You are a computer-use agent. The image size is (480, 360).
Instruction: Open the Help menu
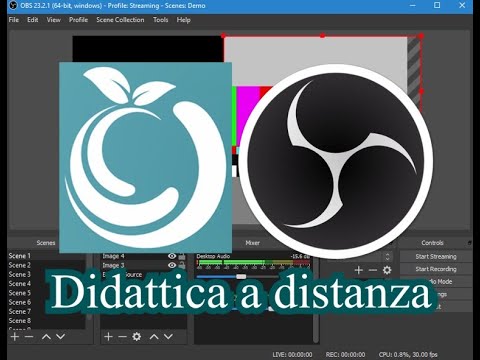point(183,20)
